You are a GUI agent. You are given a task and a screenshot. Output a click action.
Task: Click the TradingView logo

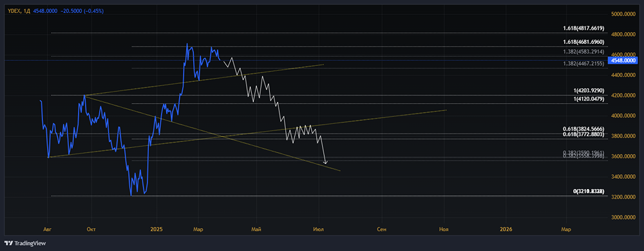pyautogui.click(x=25, y=243)
